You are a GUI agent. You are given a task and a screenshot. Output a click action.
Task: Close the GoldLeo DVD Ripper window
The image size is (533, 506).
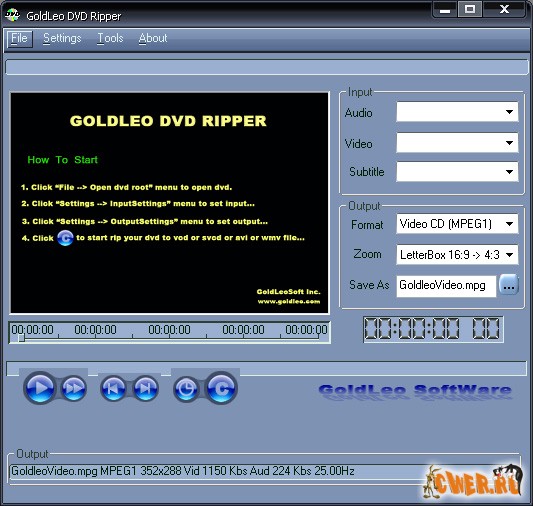(x=504, y=9)
